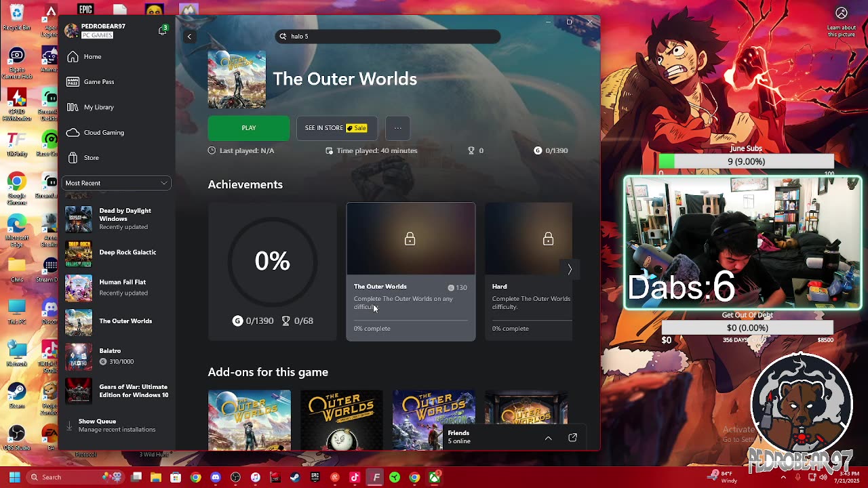
Task: Click the taskbar Search box
Action: pyautogui.click(x=75, y=477)
